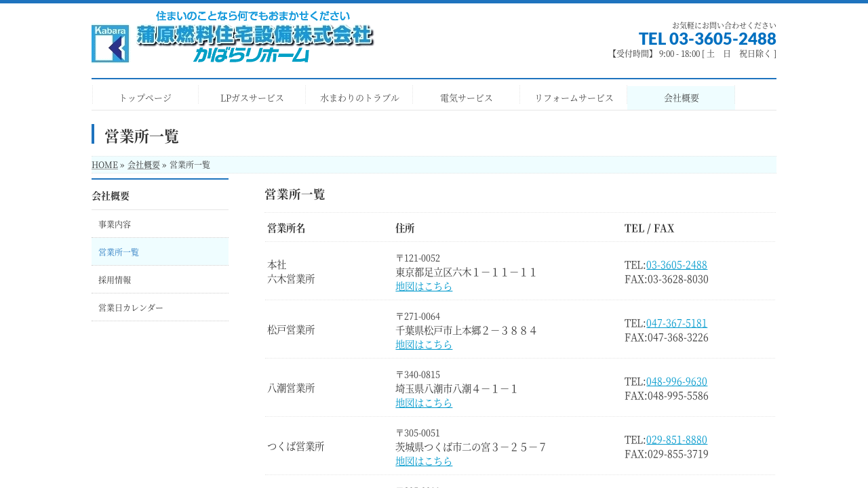The image size is (868, 488).
Task: Click 会社概要 breadcrumb link
Action: point(144,165)
